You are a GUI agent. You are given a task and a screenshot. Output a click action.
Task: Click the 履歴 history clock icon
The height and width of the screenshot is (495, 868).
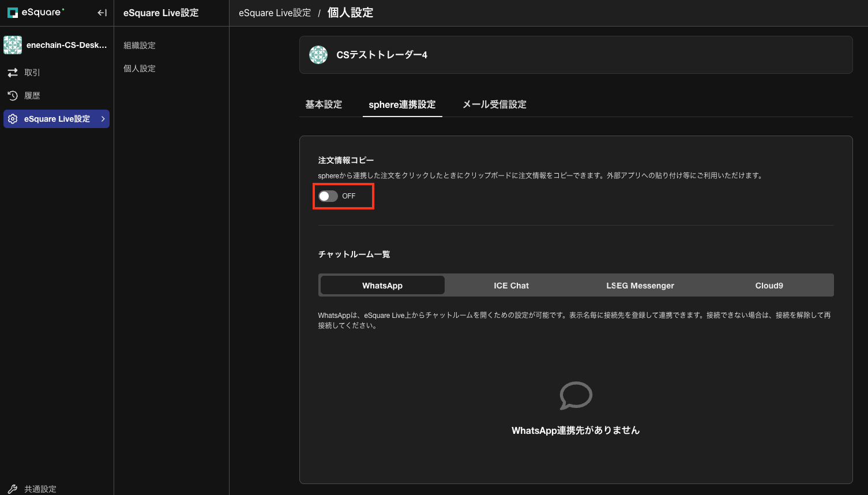[13, 96]
